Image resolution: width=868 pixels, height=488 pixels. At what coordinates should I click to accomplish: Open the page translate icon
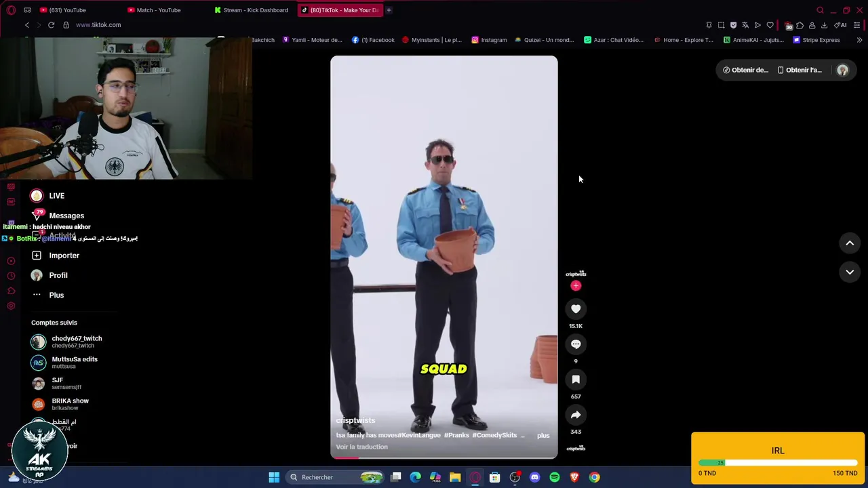(745, 25)
